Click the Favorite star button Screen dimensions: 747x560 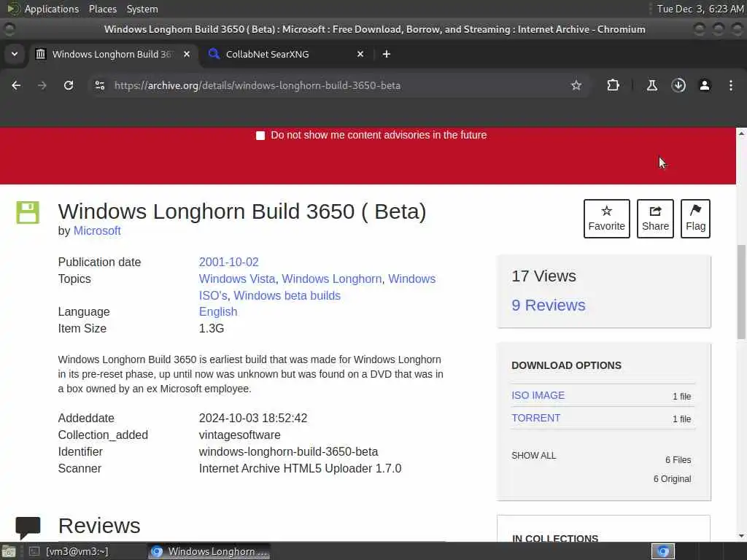point(606,219)
